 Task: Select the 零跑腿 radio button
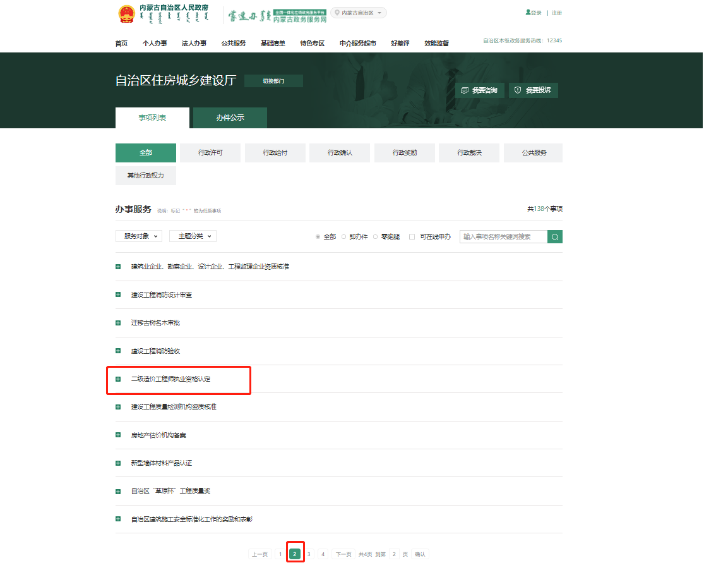375,237
